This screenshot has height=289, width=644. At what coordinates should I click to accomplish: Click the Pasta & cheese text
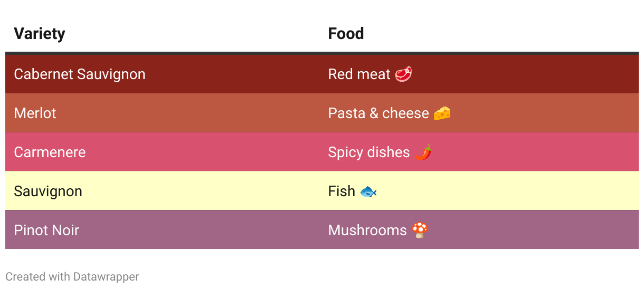(x=378, y=113)
